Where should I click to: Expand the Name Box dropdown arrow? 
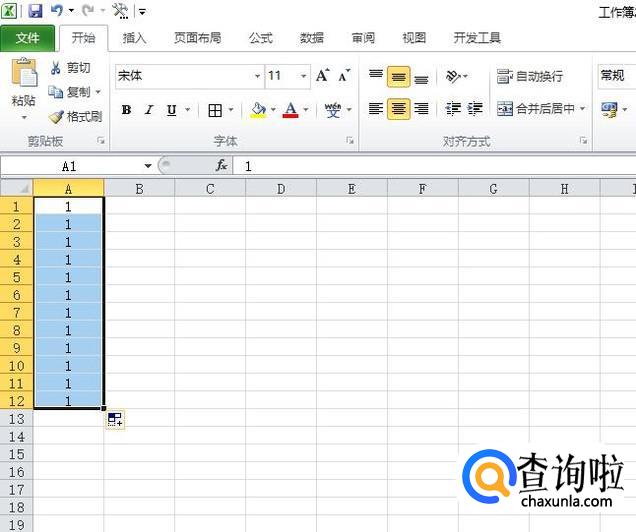[148, 166]
